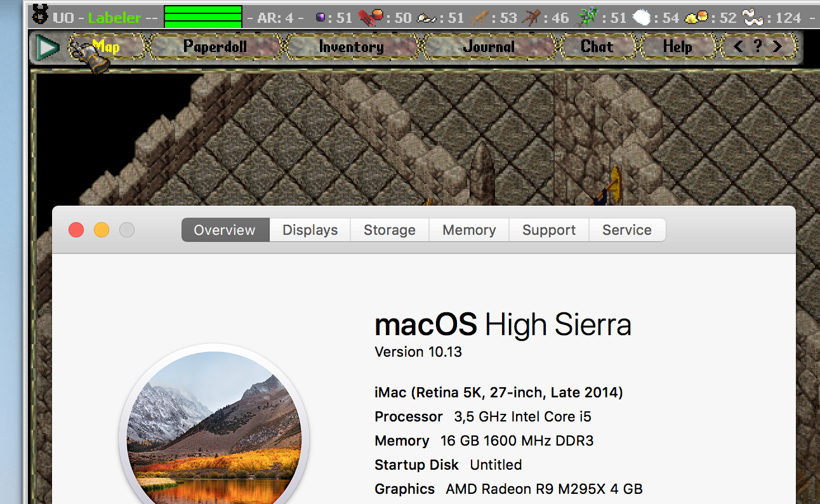Screen dimensions: 820x504
Task: Click the green 'Labeler' character name
Action: pyautogui.click(x=115, y=18)
